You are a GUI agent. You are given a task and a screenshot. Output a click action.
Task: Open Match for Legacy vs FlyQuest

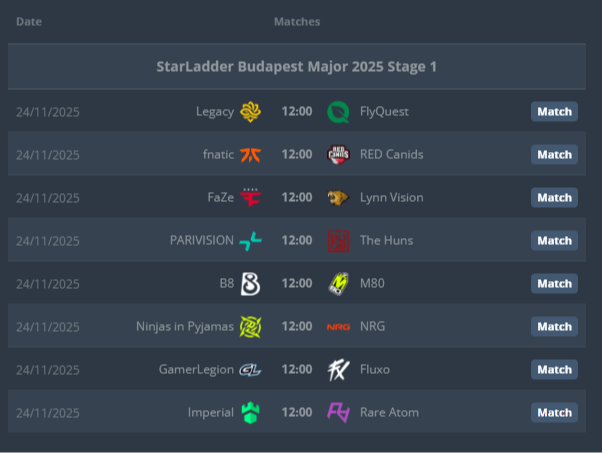tap(554, 111)
